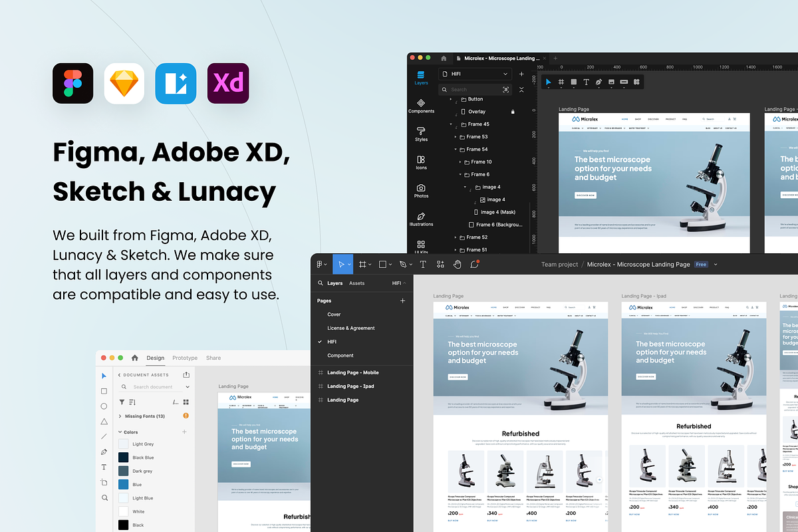
Task: Collapse HIFI pages list in Figma
Action: pyautogui.click(x=399, y=283)
